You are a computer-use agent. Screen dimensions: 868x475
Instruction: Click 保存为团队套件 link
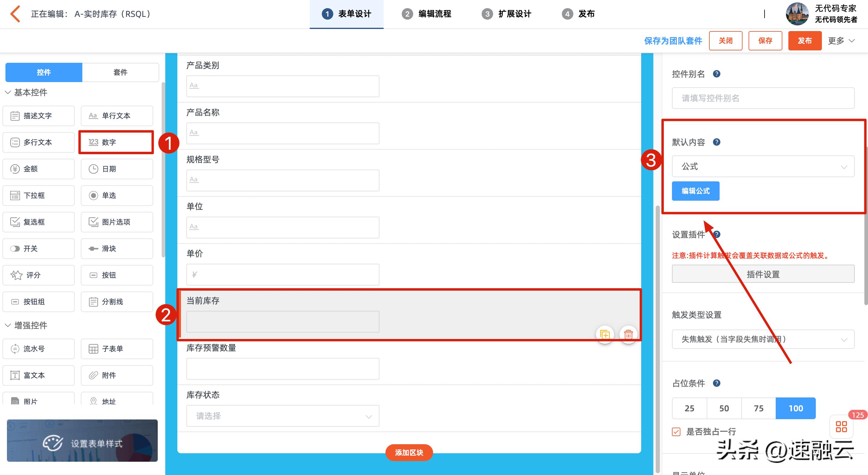click(x=673, y=41)
